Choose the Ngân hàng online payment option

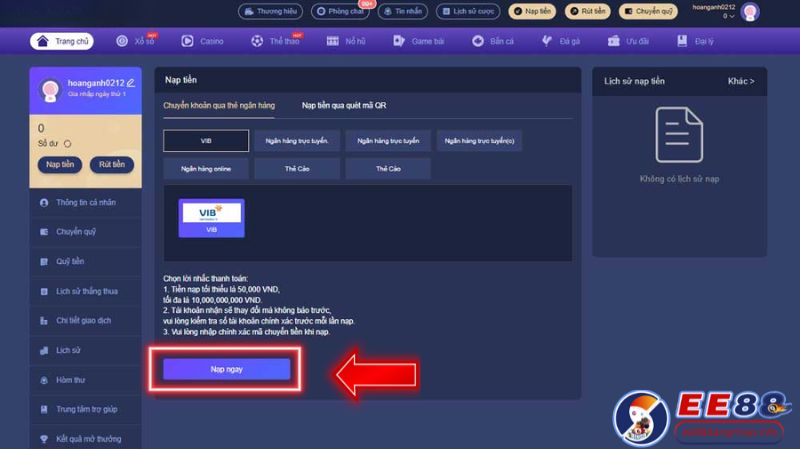click(x=205, y=169)
